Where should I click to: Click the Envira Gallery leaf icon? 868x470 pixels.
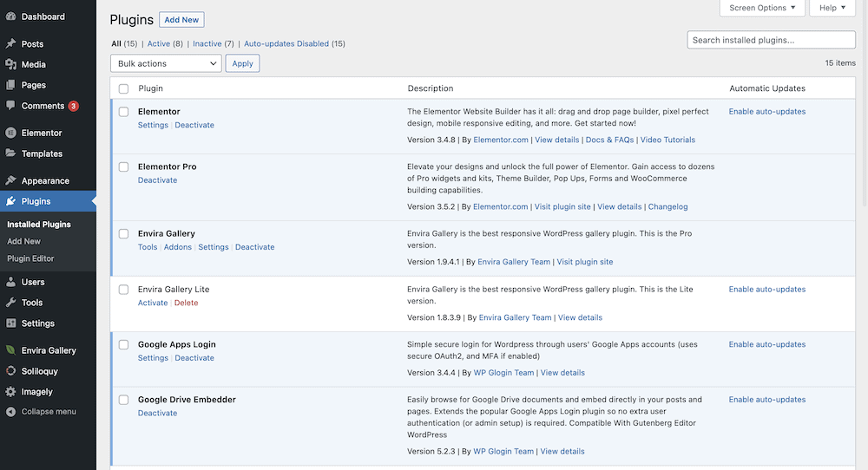(10, 350)
